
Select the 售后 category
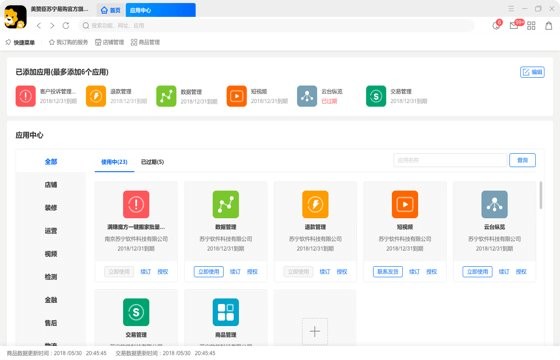tap(51, 323)
